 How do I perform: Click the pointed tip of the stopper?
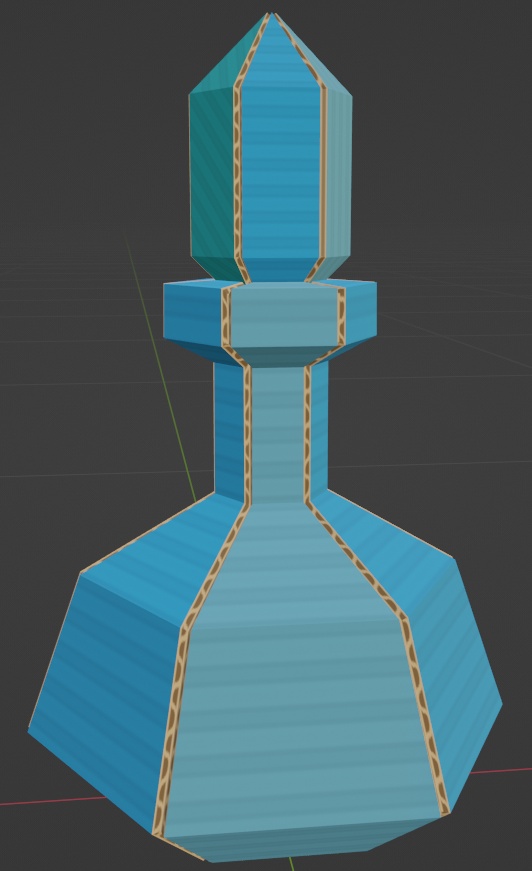270,15
